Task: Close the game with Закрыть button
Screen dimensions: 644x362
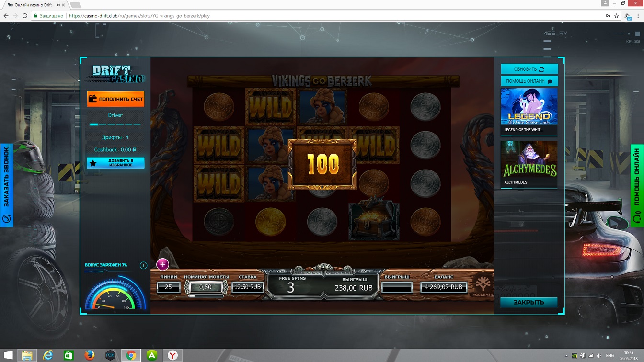Action: tap(529, 302)
